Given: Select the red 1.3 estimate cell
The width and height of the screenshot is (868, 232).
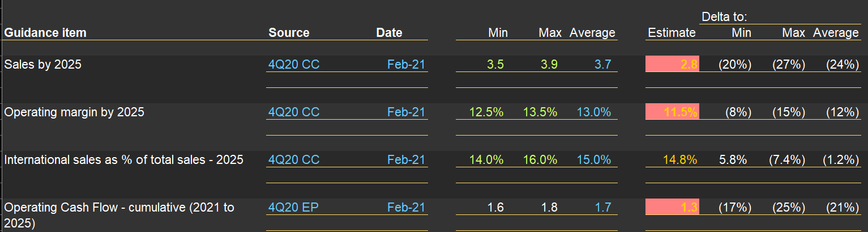Looking at the screenshot, I should 672,208.
